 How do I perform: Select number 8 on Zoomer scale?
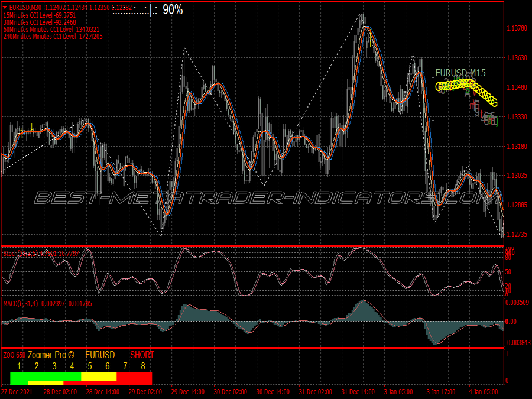click(143, 366)
